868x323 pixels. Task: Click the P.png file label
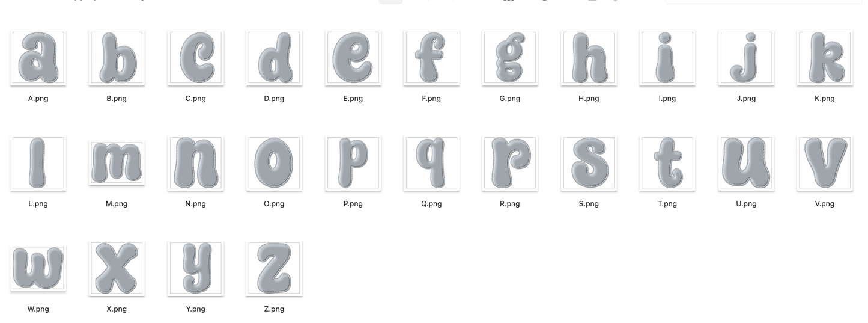pos(353,204)
